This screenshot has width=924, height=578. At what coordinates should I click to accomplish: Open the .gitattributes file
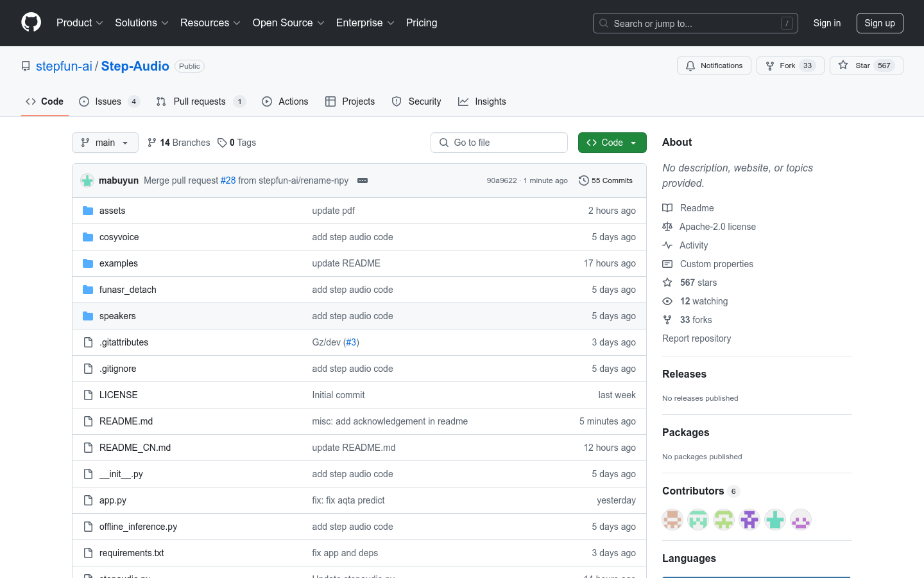pos(124,342)
